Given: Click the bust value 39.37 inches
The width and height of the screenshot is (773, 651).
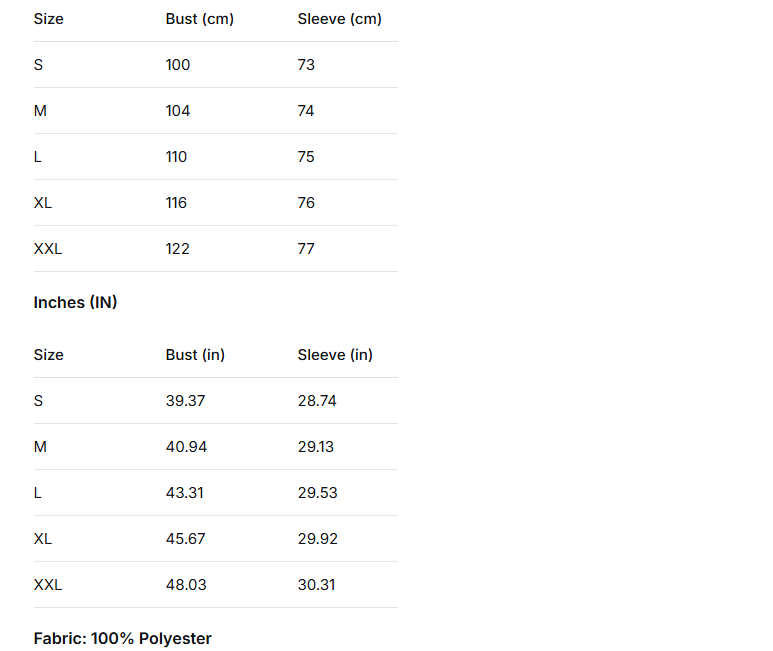Looking at the screenshot, I should pos(185,401).
